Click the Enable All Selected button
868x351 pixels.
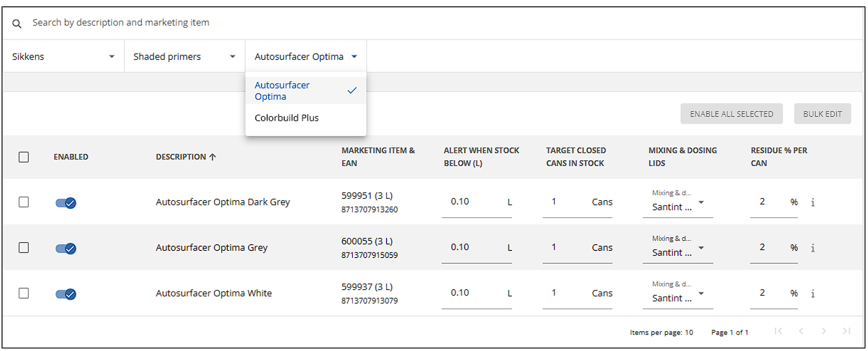[x=732, y=114]
